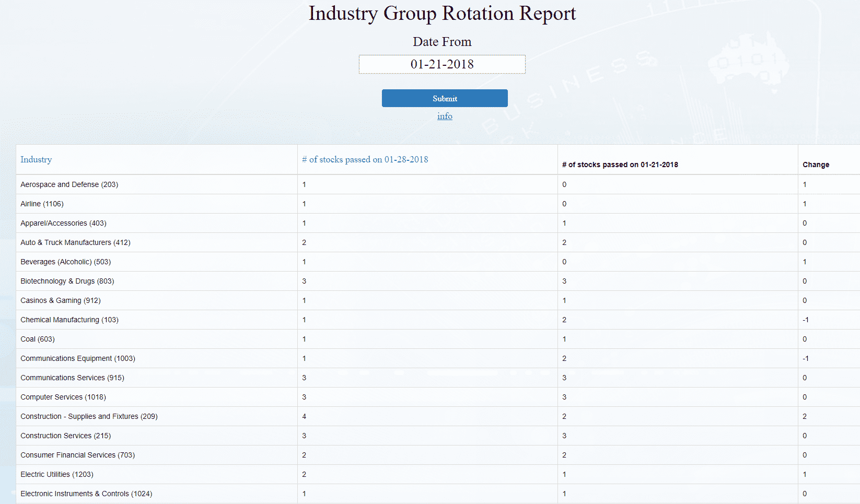Click the Date From input field

pyautogui.click(x=442, y=64)
